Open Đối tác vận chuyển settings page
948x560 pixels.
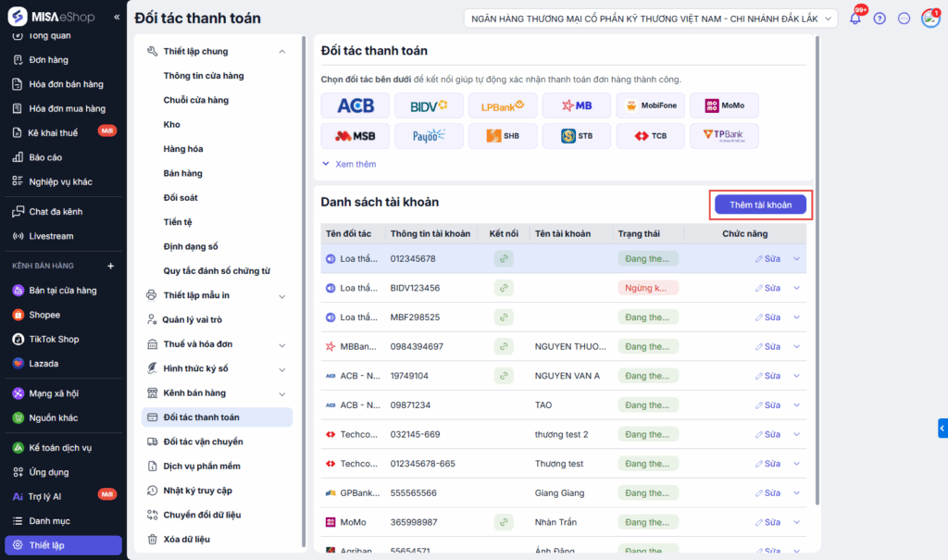coord(203,442)
